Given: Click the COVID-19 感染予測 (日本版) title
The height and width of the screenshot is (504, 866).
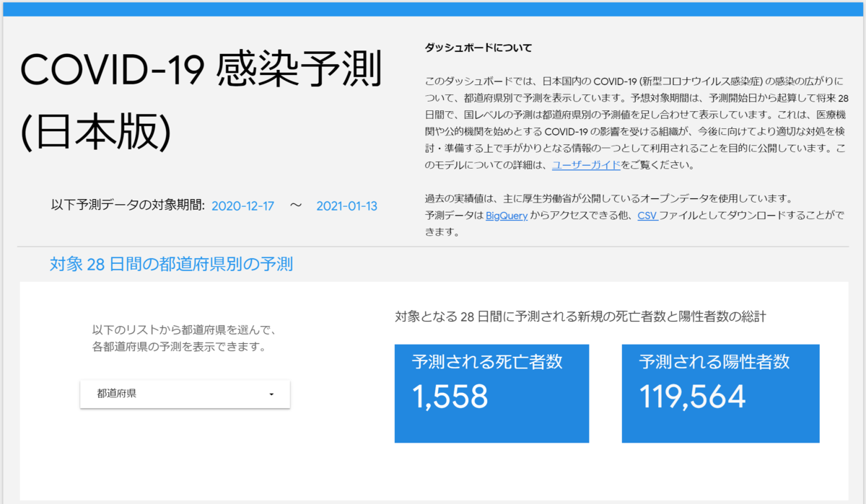Looking at the screenshot, I should click(201, 100).
